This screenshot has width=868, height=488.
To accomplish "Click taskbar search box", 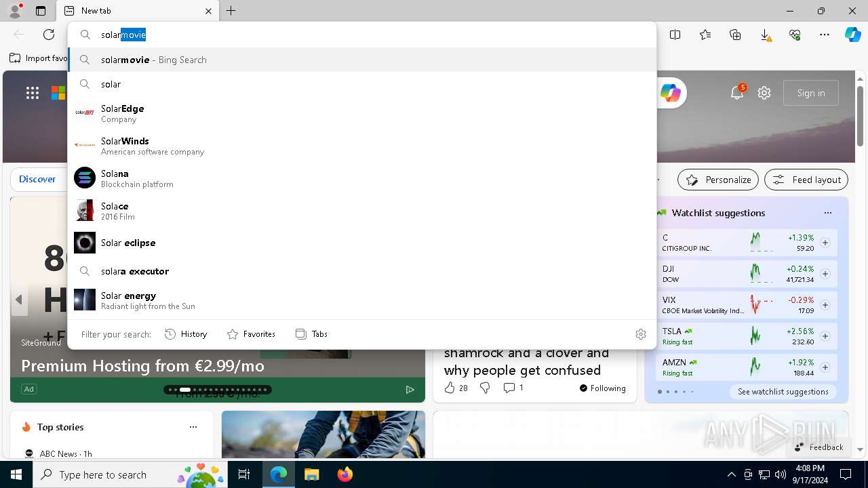I will 129,474.
